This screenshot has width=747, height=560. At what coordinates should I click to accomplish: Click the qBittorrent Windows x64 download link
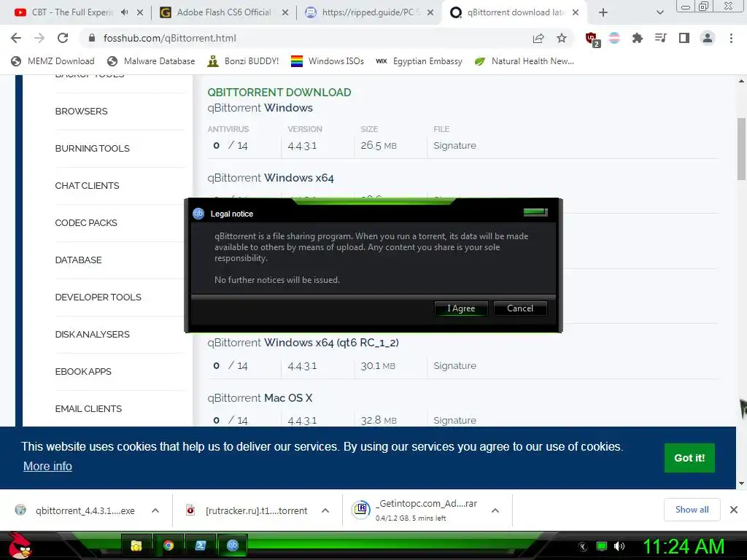coord(270,178)
